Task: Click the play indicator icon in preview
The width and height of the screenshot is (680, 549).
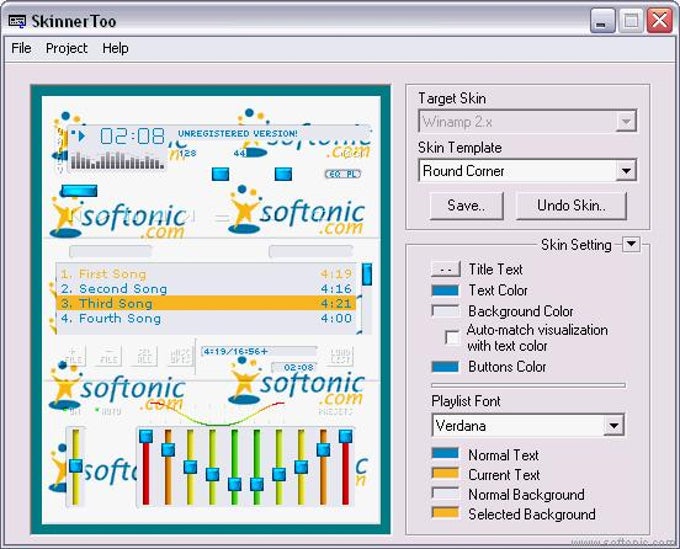Action: pyautogui.click(x=79, y=136)
